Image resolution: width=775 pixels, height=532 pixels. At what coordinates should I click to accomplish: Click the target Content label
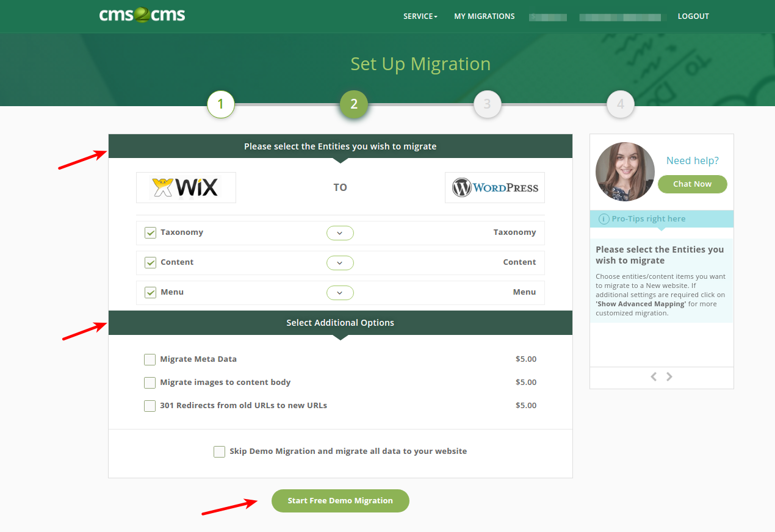(520, 262)
